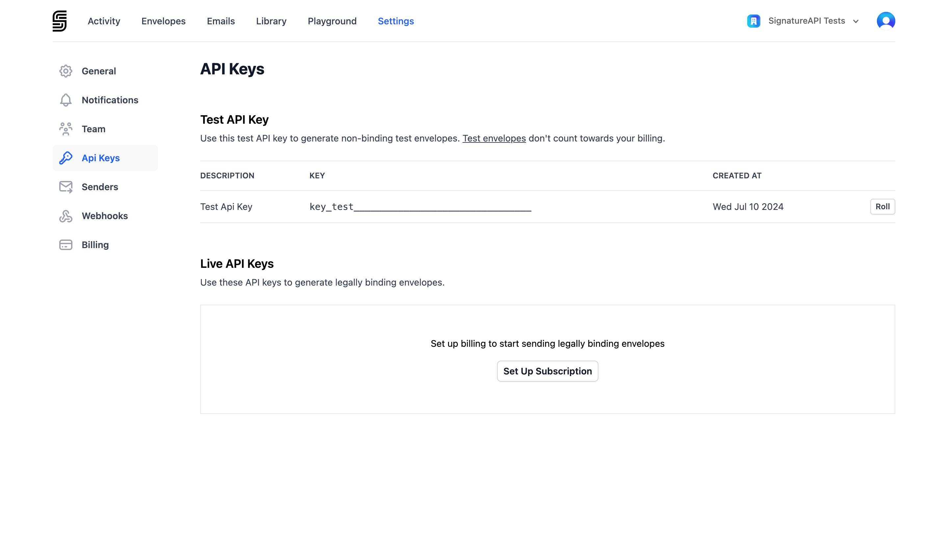The image size is (948, 560).
Task: Select the Notifications bell icon
Action: [66, 100]
